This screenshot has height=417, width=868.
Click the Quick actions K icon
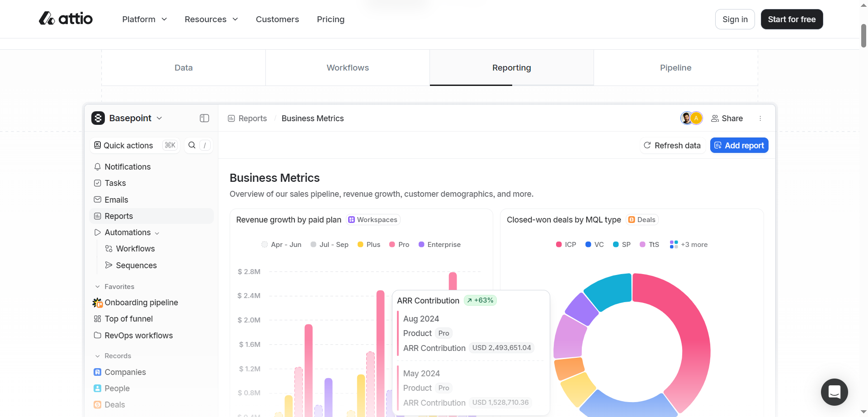[97, 145]
